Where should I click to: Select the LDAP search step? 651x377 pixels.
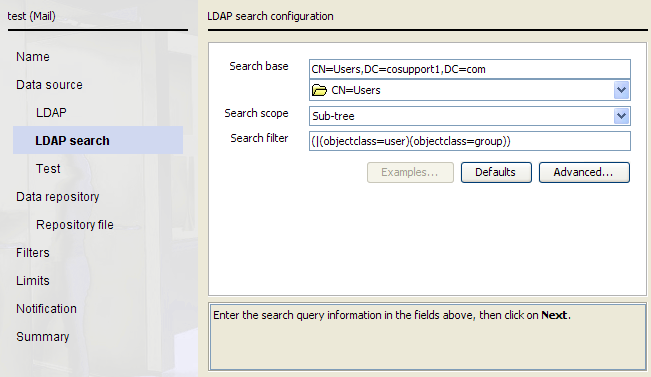click(98, 140)
